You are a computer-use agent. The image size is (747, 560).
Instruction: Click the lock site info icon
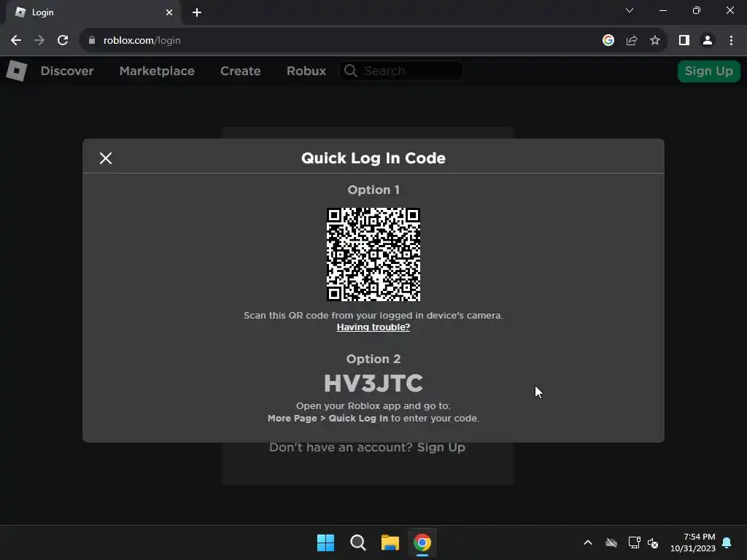click(92, 41)
